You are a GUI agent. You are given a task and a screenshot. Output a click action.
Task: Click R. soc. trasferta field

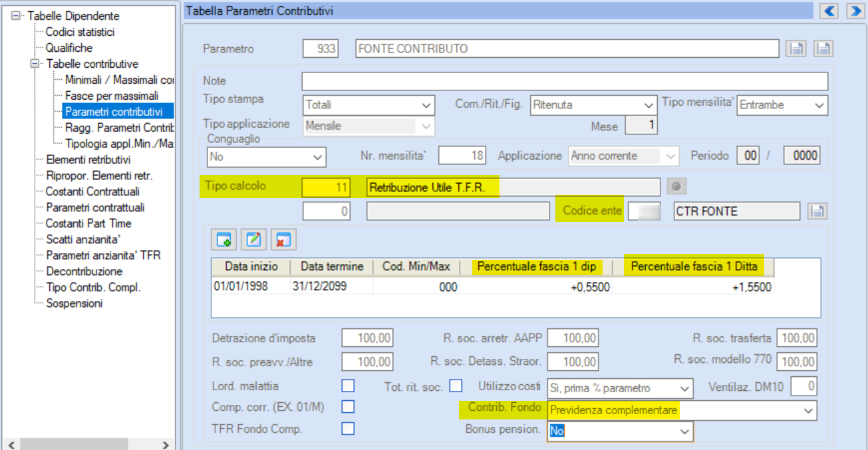797,338
